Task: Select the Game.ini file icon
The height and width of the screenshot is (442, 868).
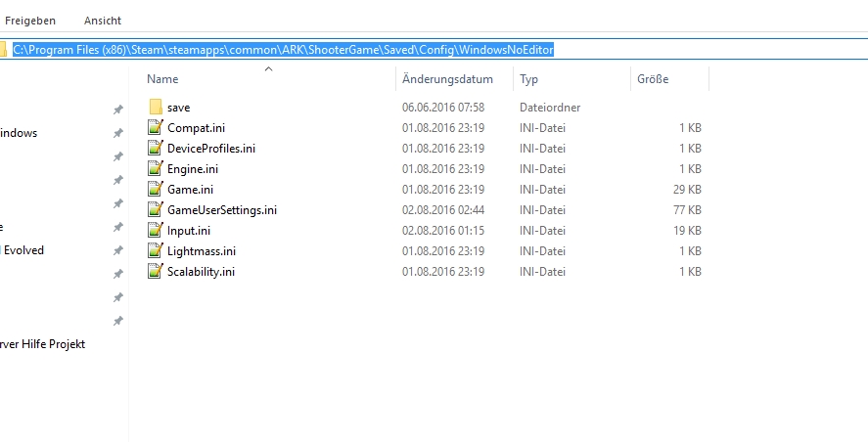Action: 156,189
